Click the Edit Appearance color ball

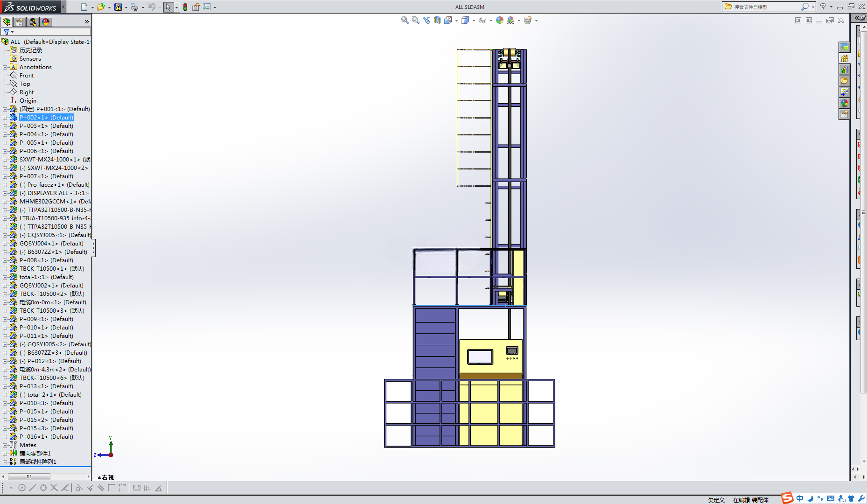(500, 20)
